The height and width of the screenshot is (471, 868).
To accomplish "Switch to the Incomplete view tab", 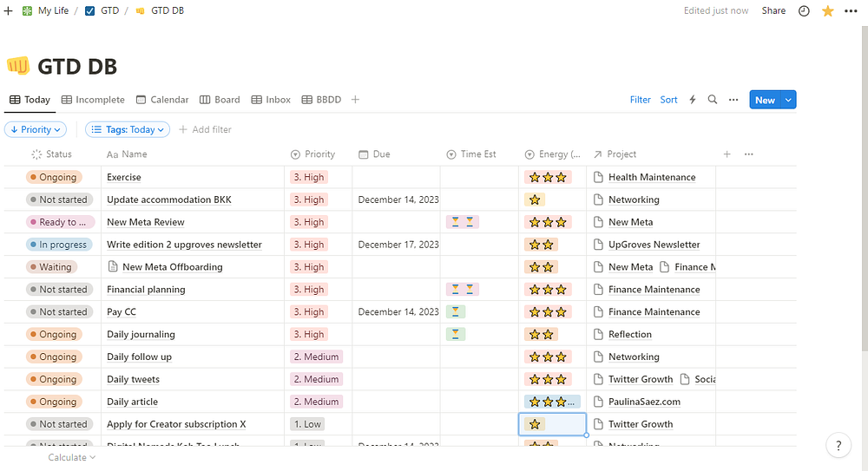I will click(x=93, y=100).
